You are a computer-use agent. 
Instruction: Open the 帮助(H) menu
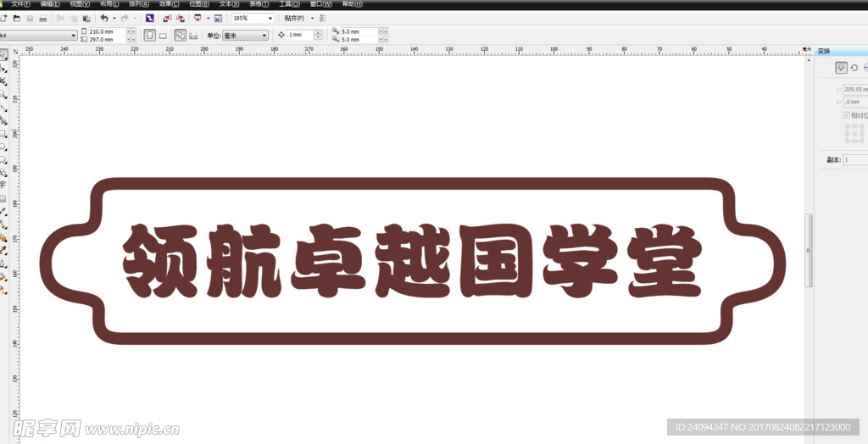(352, 4)
